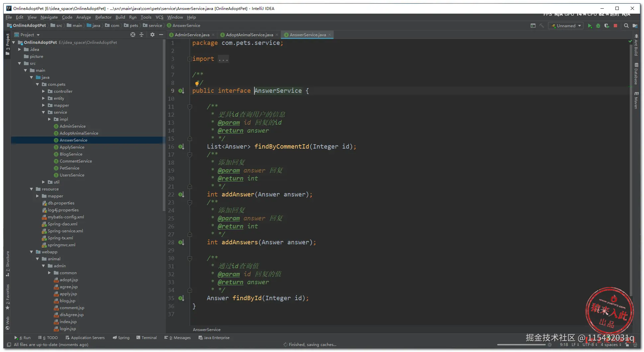Switch to AdminService.java tab
Viewport: 644px width, 352px height.
[192, 35]
